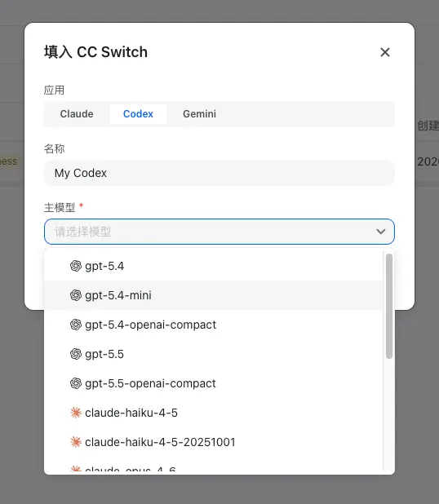The image size is (439, 504).
Task: Click the 填入 CC Switch dialog title
Action: pyautogui.click(x=95, y=52)
